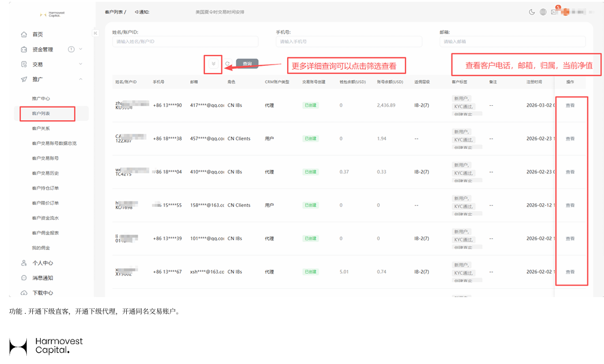This screenshot has width=604, height=364.
Task: Click the 客户标签 column header
Action: click(459, 82)
